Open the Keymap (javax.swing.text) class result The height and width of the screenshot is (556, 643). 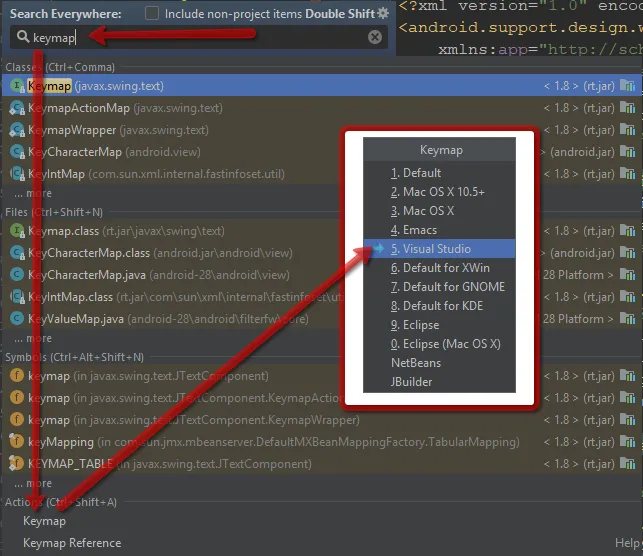coord(321,86)
